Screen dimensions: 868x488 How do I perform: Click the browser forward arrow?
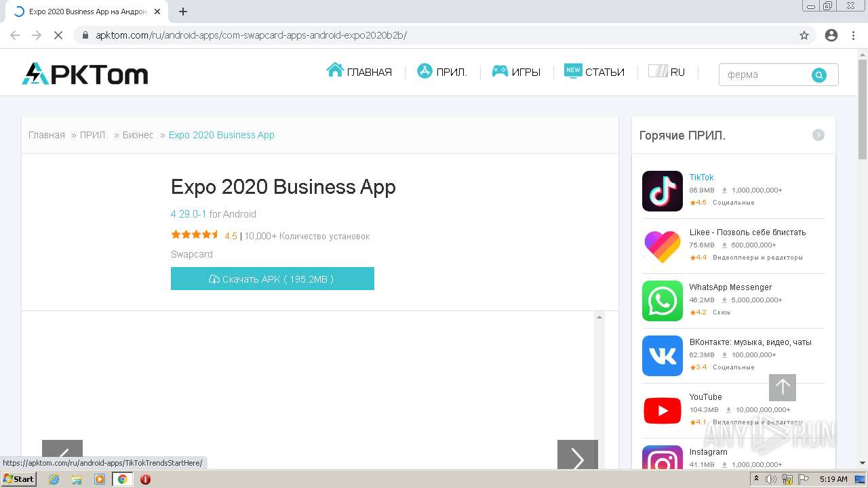point(37,35)
